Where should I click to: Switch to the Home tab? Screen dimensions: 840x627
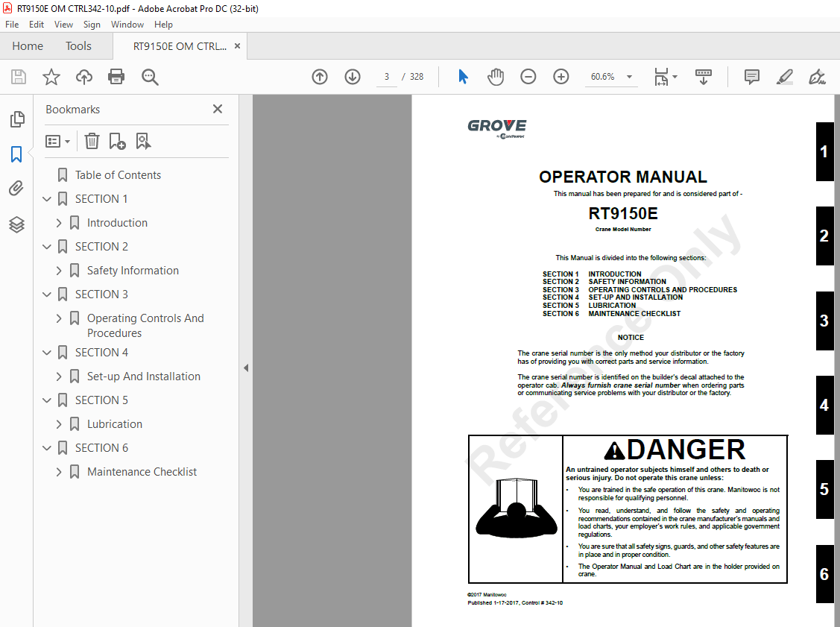[x=28, y=45]
